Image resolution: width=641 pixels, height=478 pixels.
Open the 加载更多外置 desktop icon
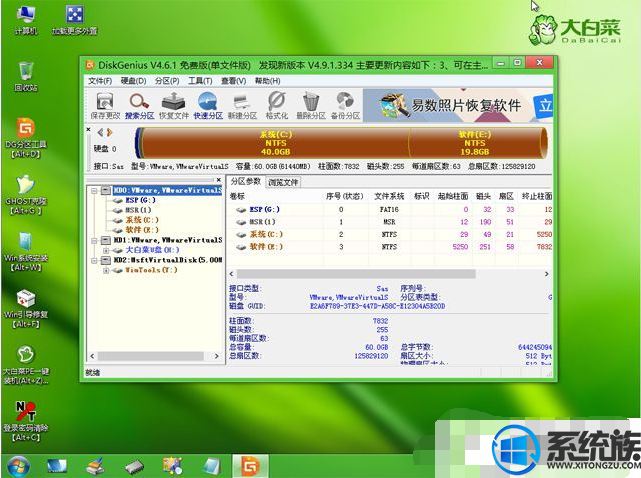(x=74, y=20)
